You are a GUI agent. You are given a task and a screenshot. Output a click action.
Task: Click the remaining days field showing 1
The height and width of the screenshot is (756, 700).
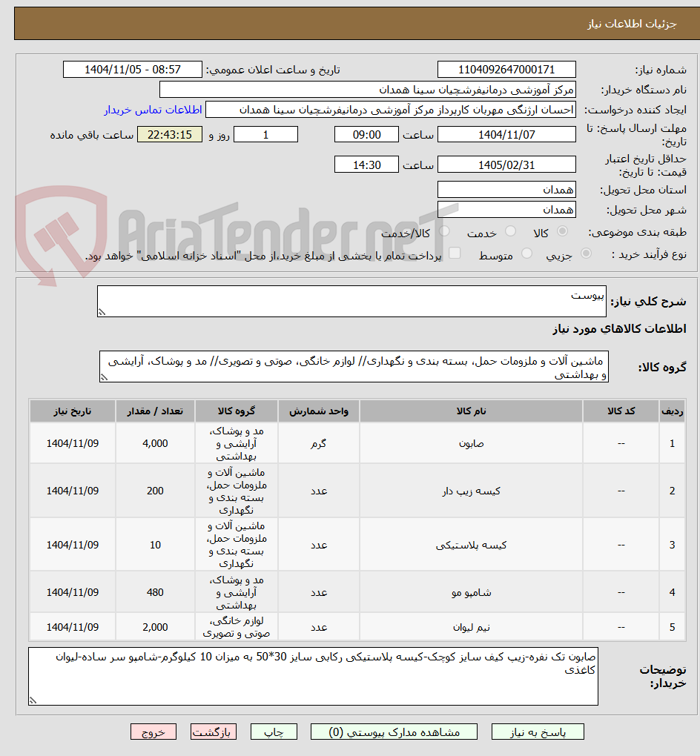pos(265,134)
